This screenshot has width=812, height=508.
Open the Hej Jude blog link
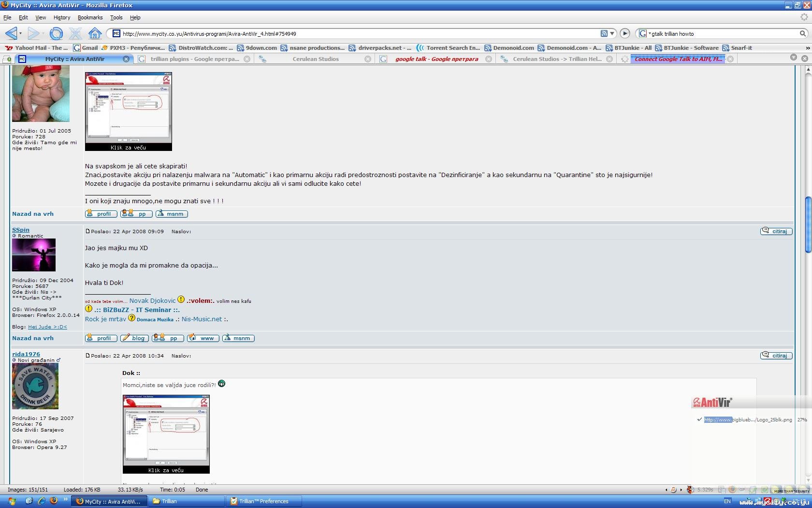47,327
